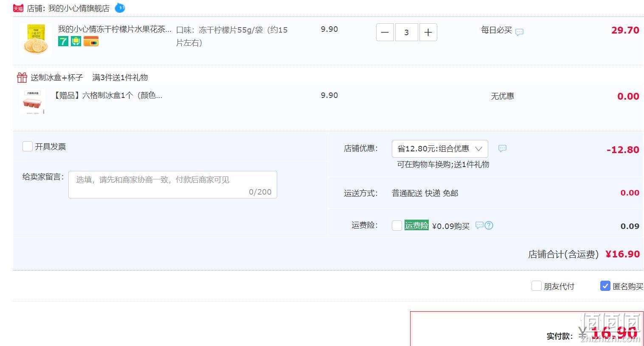Image resolution: width=644 pixels, height=346 pixels.
Task: Increase quantity with the plus button
Action: pos(428,32)
